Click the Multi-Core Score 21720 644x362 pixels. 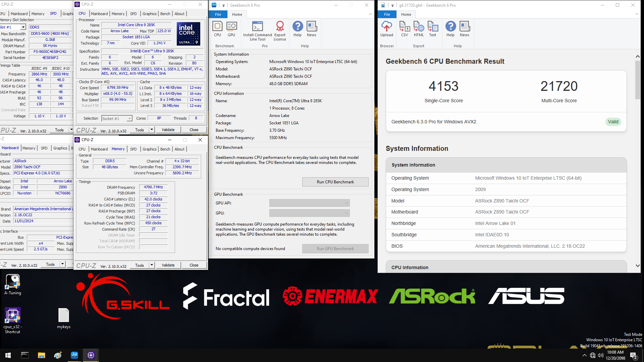click(x=559, y=86)
